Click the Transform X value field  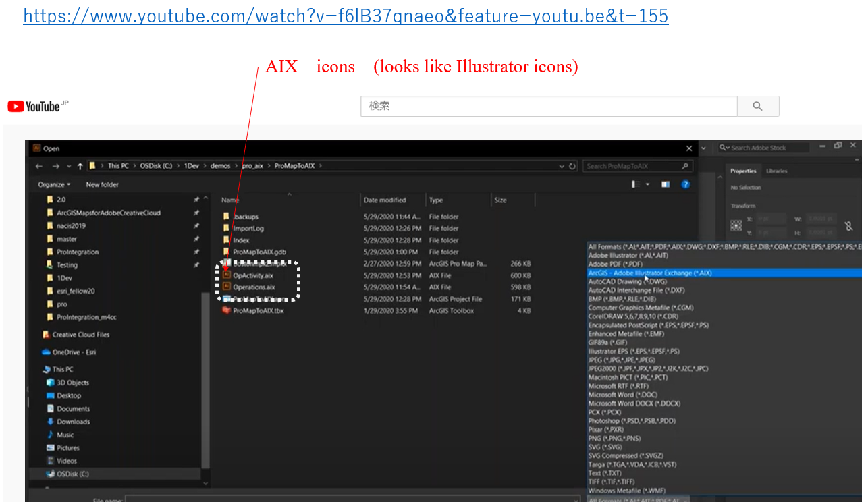(771, 219)
